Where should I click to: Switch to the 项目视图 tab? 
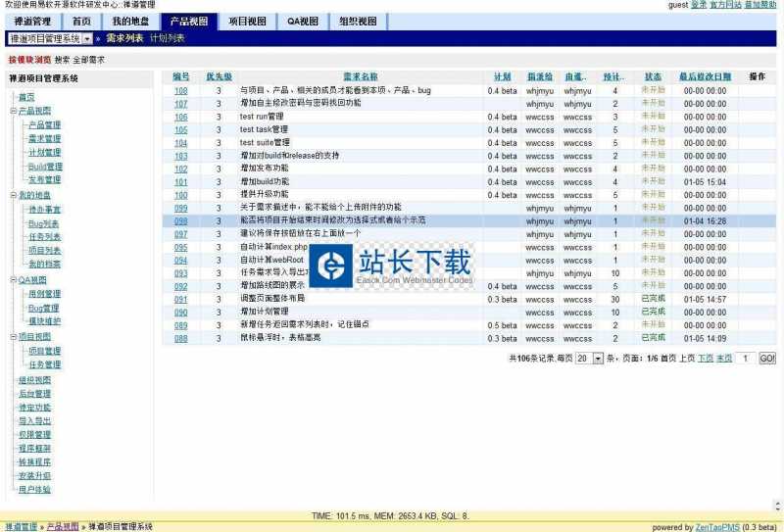point(246,21)
